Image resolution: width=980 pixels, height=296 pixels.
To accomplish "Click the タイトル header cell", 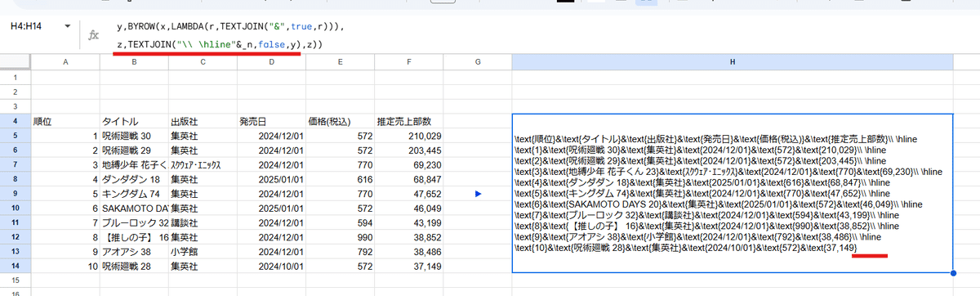I will (134, 121).
